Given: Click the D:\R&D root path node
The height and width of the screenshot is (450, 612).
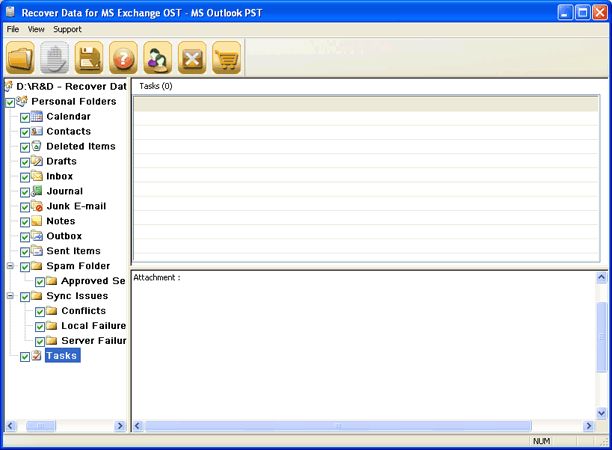Looking at the screenshot, I should tap(71, 86).
